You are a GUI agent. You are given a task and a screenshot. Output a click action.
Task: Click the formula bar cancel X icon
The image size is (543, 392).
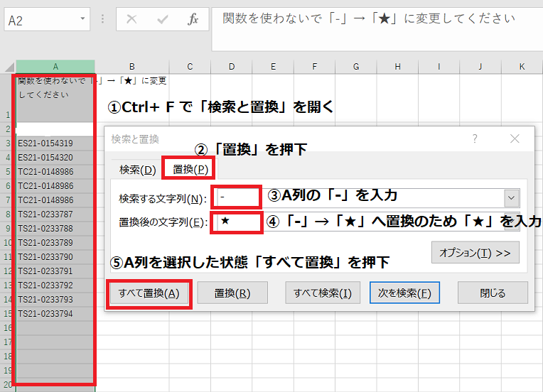[131, 19]
